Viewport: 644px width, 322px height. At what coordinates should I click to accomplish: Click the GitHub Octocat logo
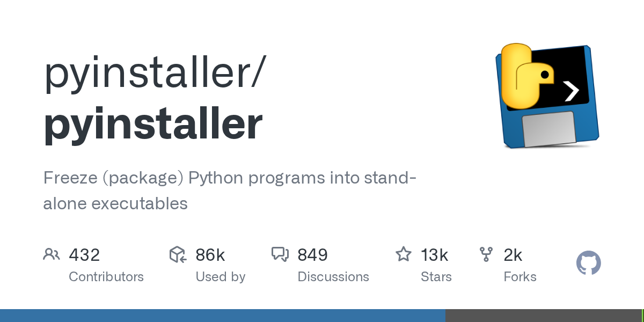click(x=588, y=264)
